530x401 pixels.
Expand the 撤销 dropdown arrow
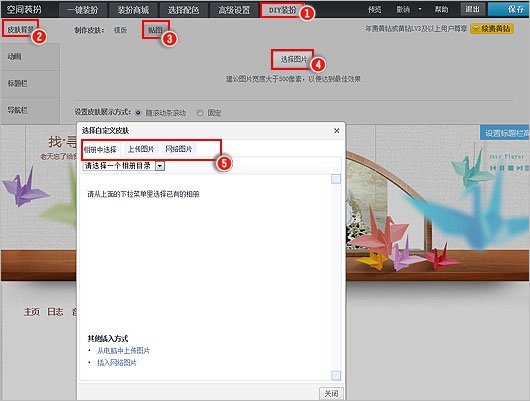click(x=420, y=9)
